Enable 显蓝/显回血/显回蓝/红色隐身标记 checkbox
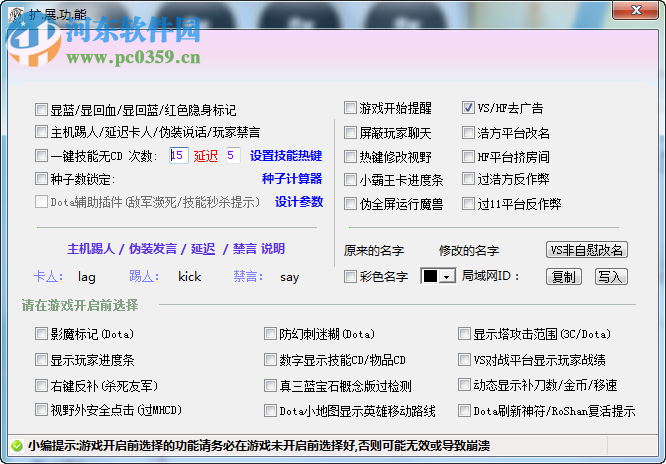 coord(41,110)
